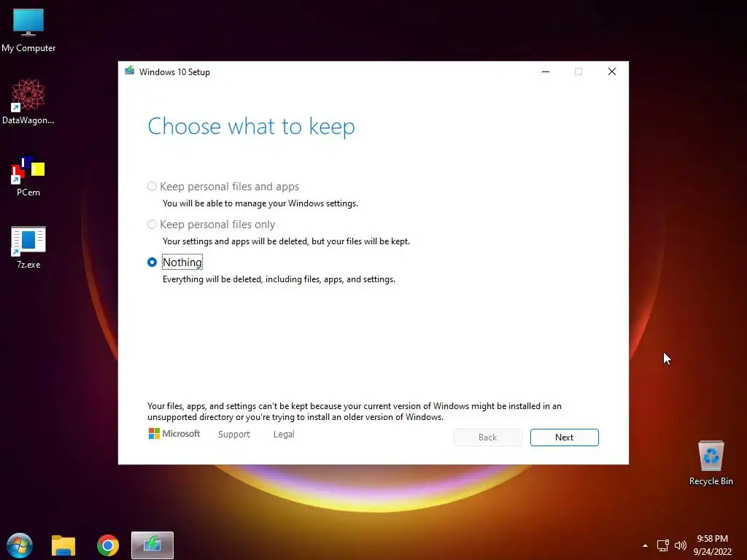Open My Computer desktop icon
Viewport: 747px width, 560px height.
pos(28,31)
